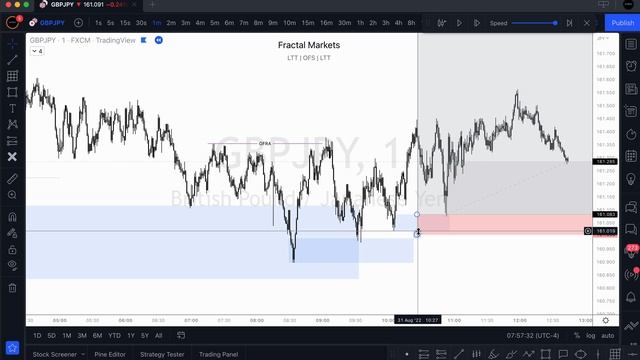Click the replay jump-to bar selector icon
The image size is (640, 360).
point(442,23)
